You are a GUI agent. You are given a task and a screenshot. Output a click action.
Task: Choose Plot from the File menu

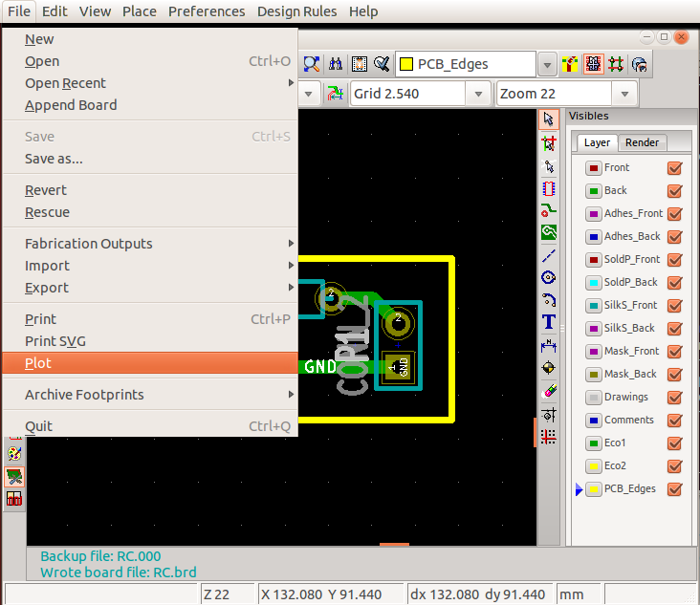click(x=150, y=363)
